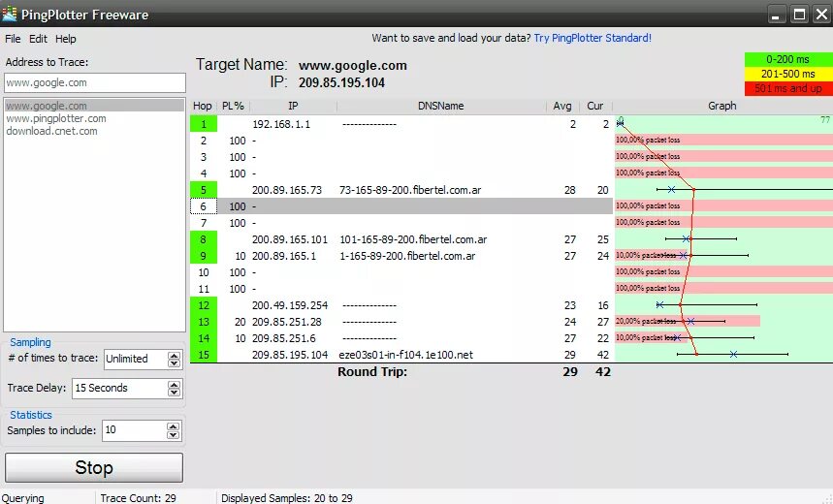Click the hop 13 20% packet loss graph bar

[688, 322]
